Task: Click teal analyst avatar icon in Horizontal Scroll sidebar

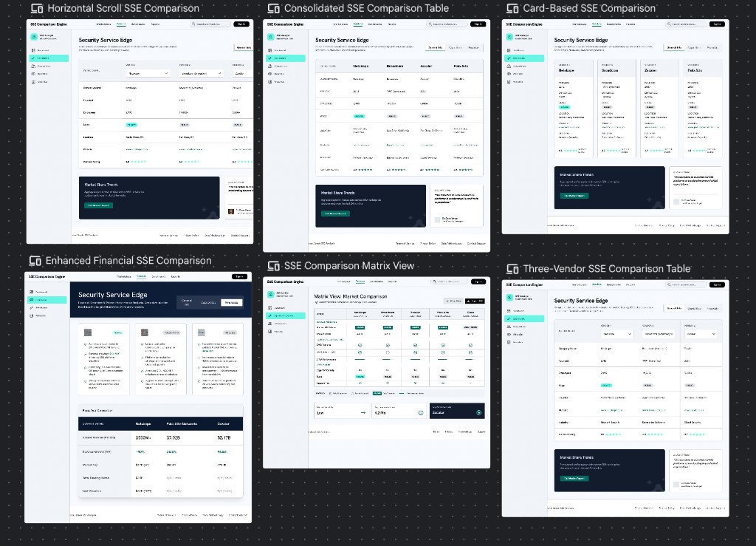Action: pos(34,37)
